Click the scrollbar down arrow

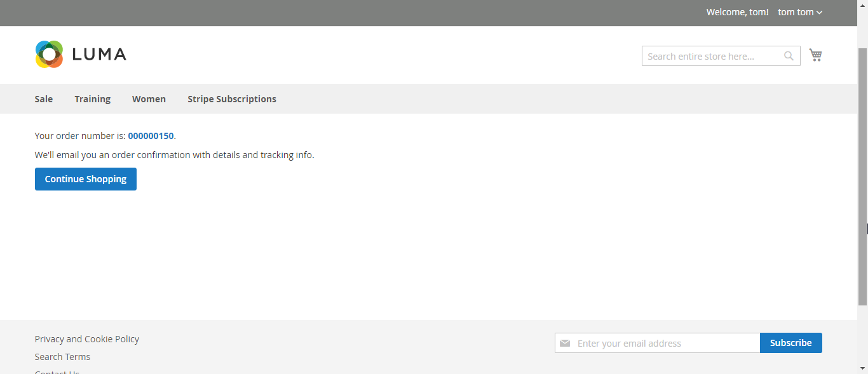862,369
